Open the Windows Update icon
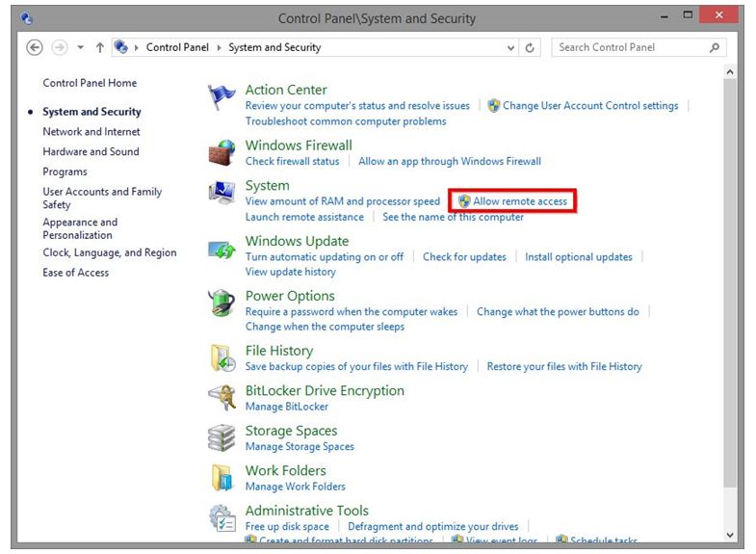This screenshot has height=554, width=756. point(222,249)
